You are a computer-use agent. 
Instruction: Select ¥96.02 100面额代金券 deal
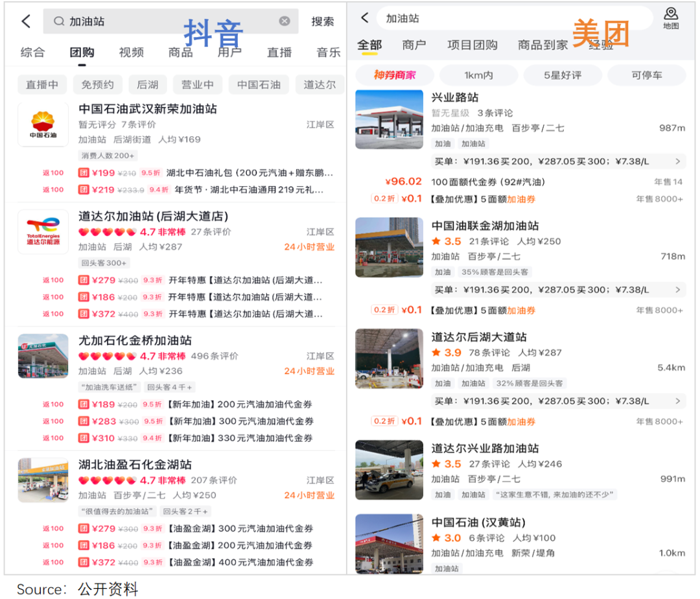pos(533,182)
